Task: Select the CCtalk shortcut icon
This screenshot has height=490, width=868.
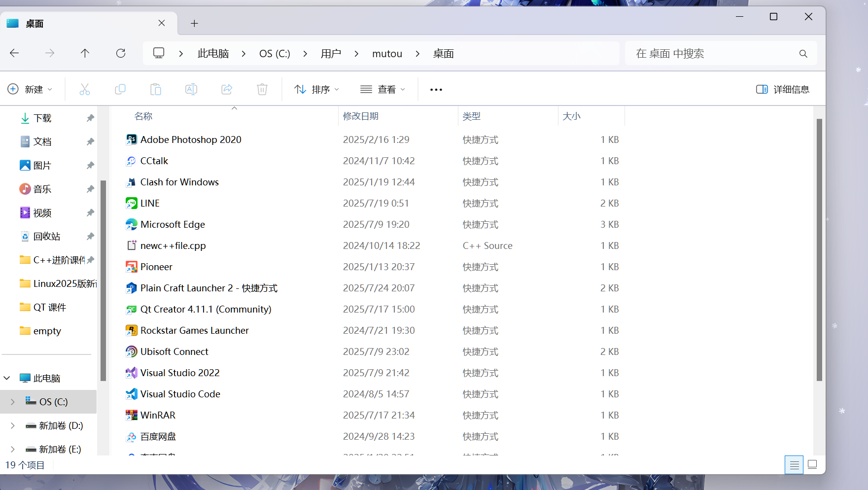Action: point(131,161)
